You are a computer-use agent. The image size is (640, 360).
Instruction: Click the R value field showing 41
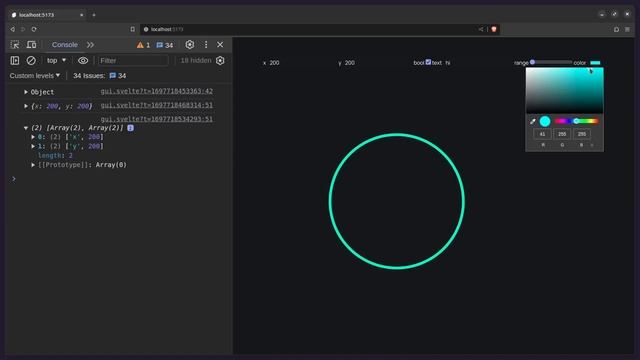tap(542, 134)
